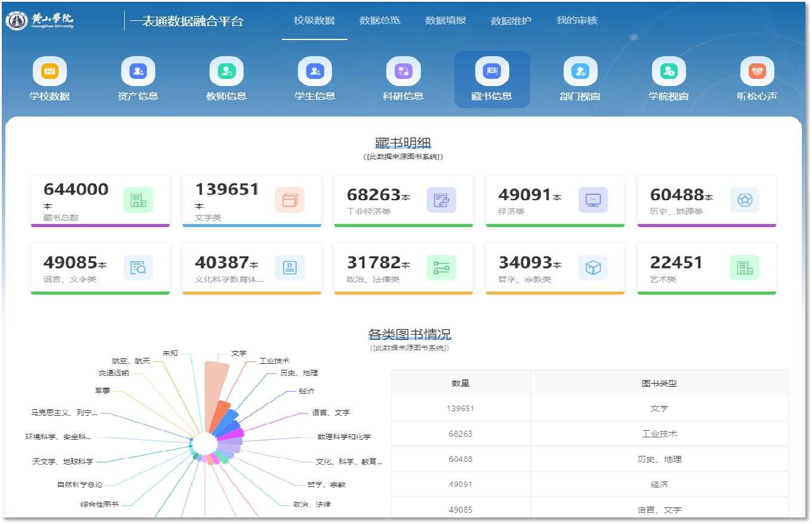This screenshot has width=812, height=524.
Task: Click the 文化科学教育体 card icon
Action: click(x=290, y=268)
